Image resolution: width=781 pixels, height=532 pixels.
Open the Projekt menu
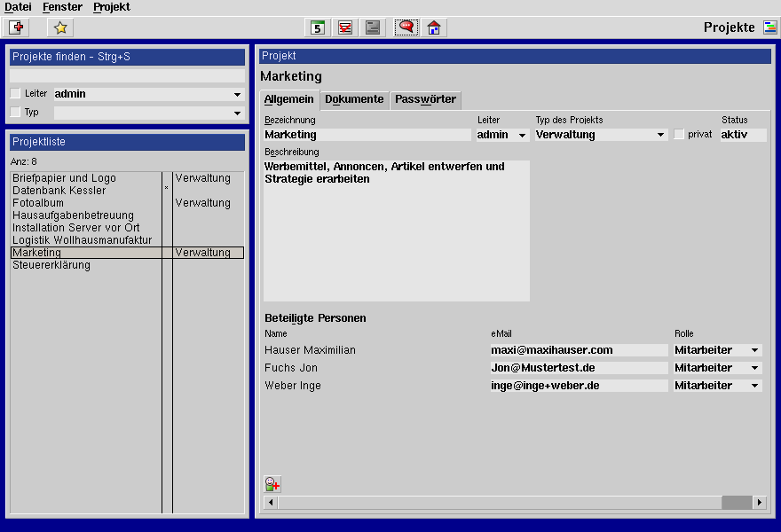tap(112, 7)
